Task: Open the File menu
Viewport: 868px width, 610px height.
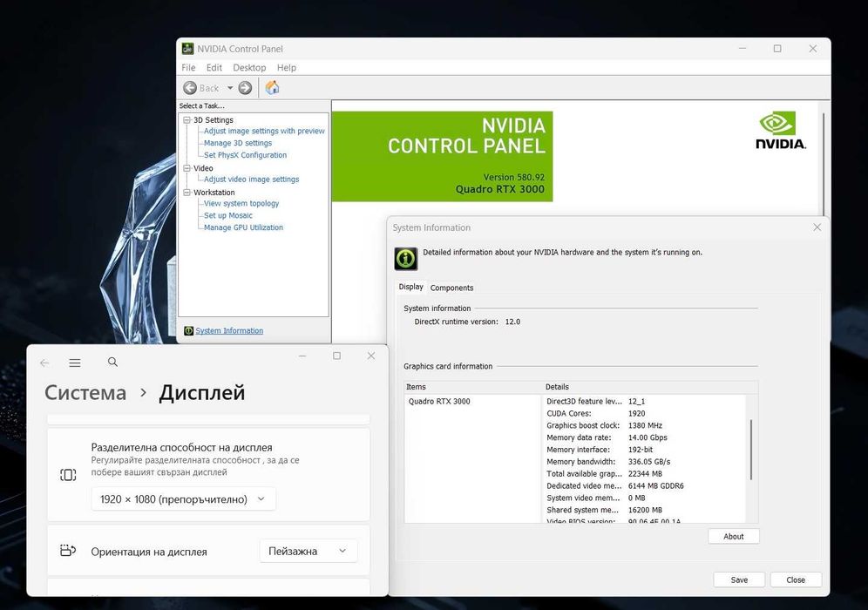Action: coord(188,67)
